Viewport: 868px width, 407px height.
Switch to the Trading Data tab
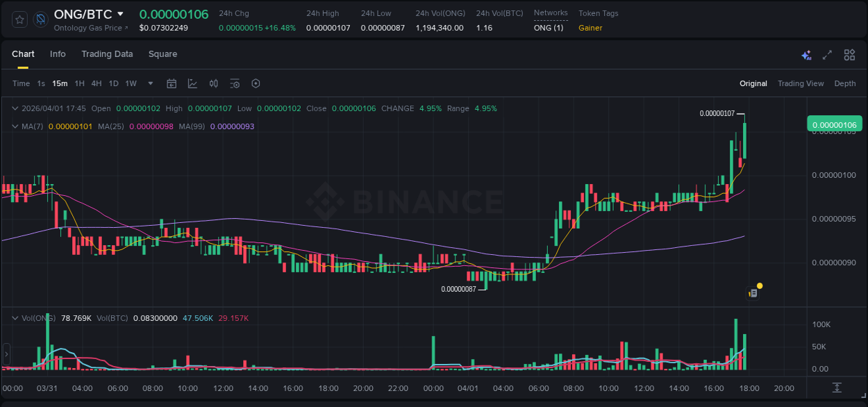tap(107, 54)
